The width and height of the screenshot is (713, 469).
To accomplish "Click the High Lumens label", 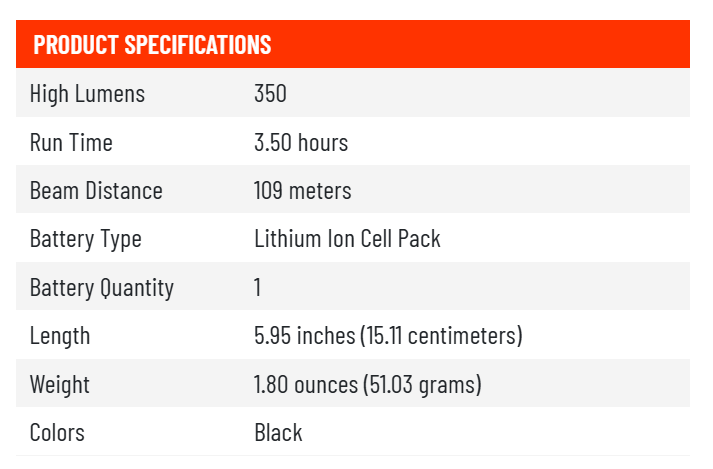I will tap(87, 94).
